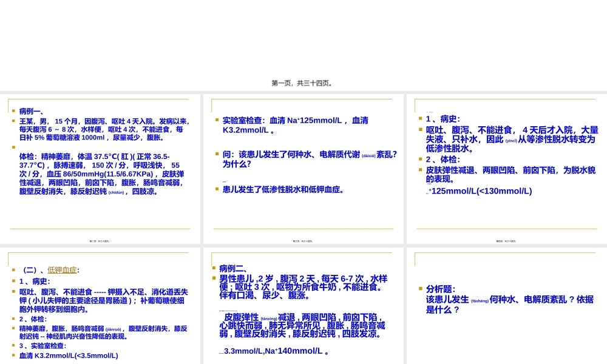Click the bullet beside 患儿发生了低渗性脱水和低钾血症
607x364 pixels.
(215, 188)
